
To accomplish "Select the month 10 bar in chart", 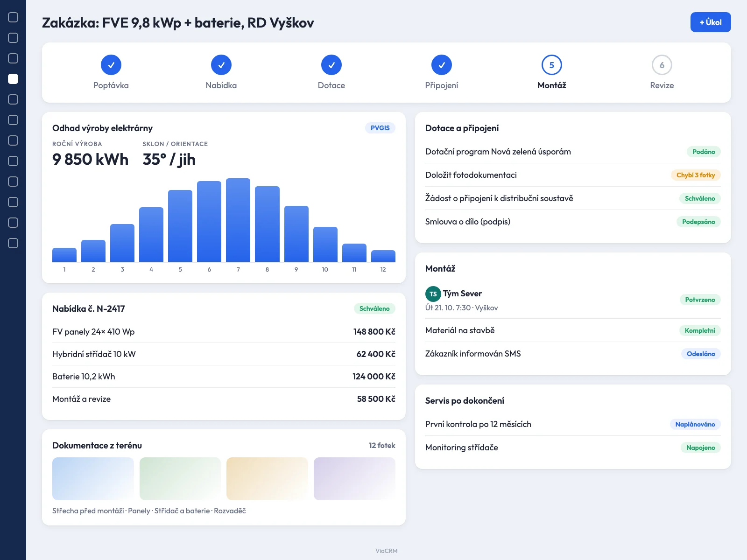I will coord(325,244).
